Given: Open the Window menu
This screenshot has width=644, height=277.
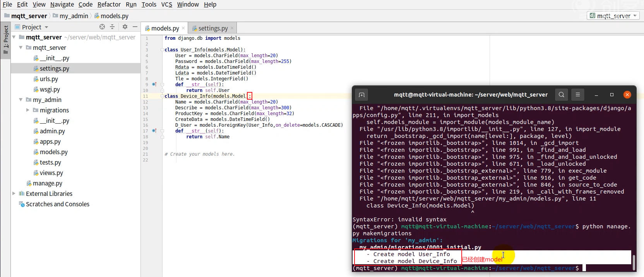Looking at the screenshot, I should [188, 4].
